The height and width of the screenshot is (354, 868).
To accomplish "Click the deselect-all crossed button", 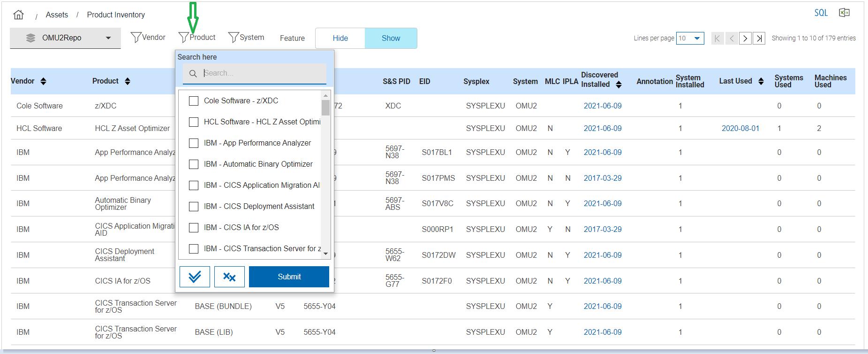I will click(x=229, y=277).
